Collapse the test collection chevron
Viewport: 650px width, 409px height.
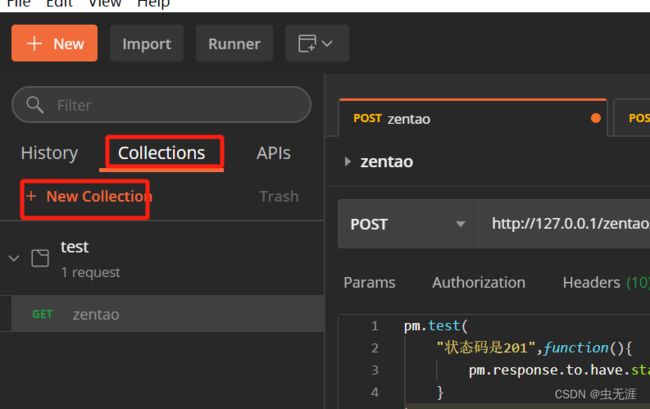point(14,258)
